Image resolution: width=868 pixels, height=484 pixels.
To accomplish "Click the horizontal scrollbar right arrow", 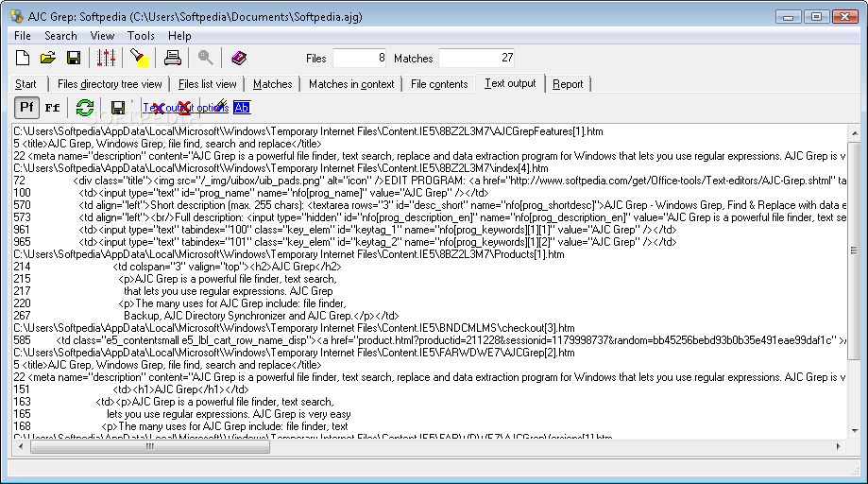I will pyautogui.click(x=839, y=446).
